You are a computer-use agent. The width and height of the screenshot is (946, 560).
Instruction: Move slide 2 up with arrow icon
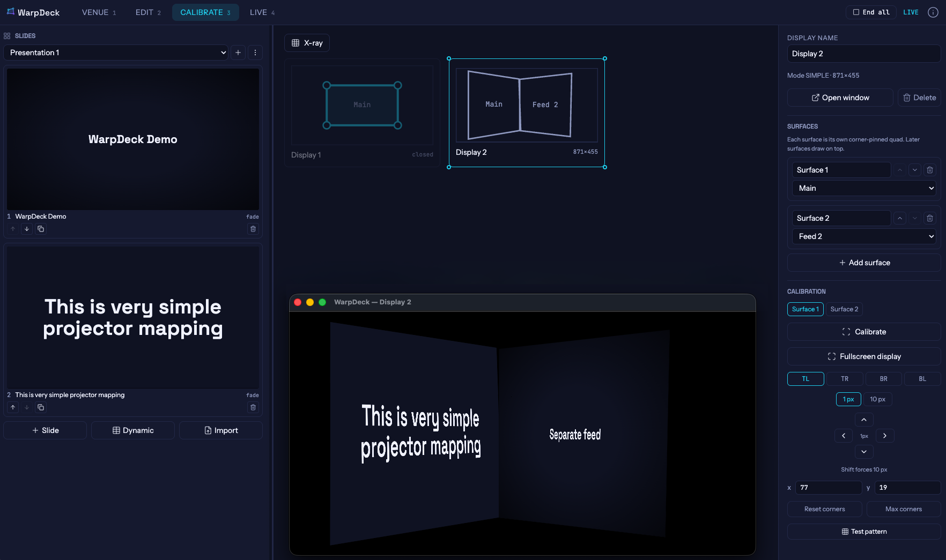coord(13,407)
